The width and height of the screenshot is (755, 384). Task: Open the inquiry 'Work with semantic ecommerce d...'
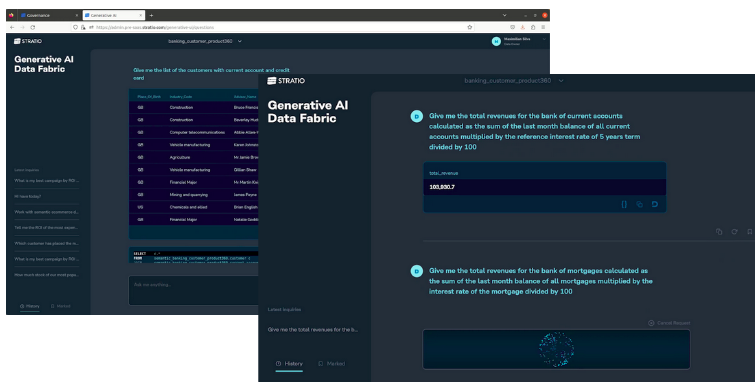click(x=46, y=212)
